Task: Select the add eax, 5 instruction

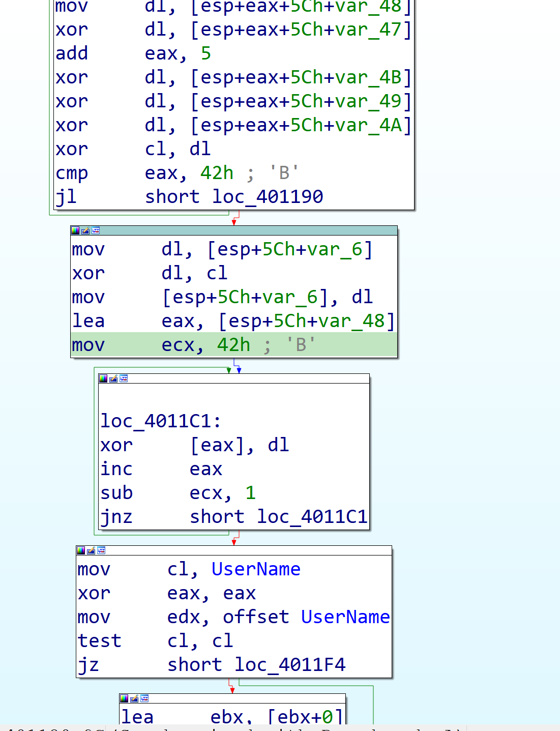Action: point(133,53)
